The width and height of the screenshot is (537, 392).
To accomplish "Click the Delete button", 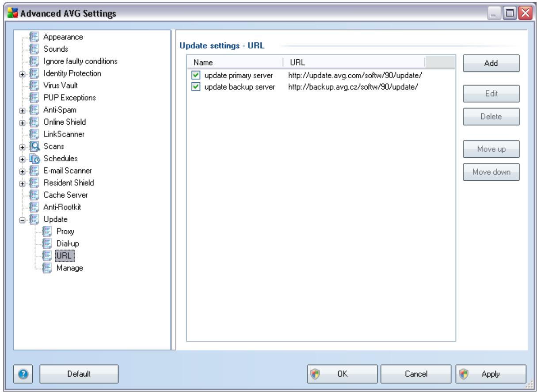I will click(491, 117).
